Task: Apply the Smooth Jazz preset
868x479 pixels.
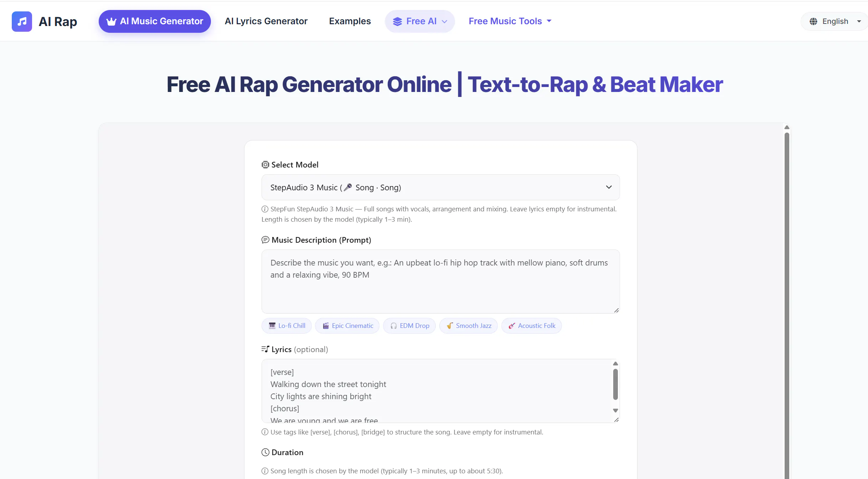Action: point(468,326)
